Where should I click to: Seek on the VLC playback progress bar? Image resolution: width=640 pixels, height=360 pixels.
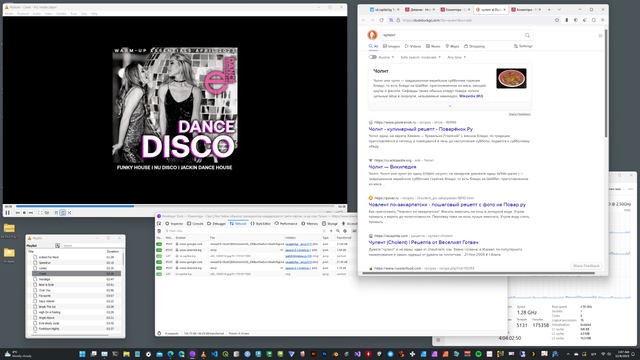pos(175,206)
